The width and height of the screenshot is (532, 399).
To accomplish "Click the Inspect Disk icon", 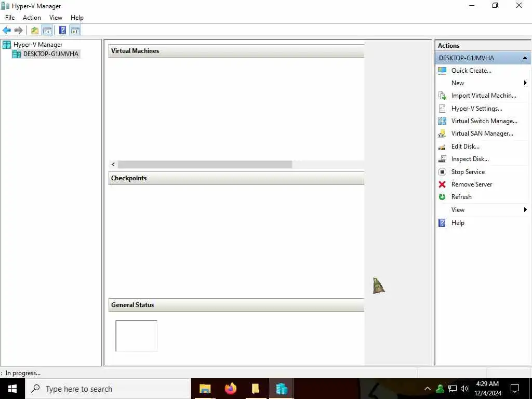I will (442, 159).
